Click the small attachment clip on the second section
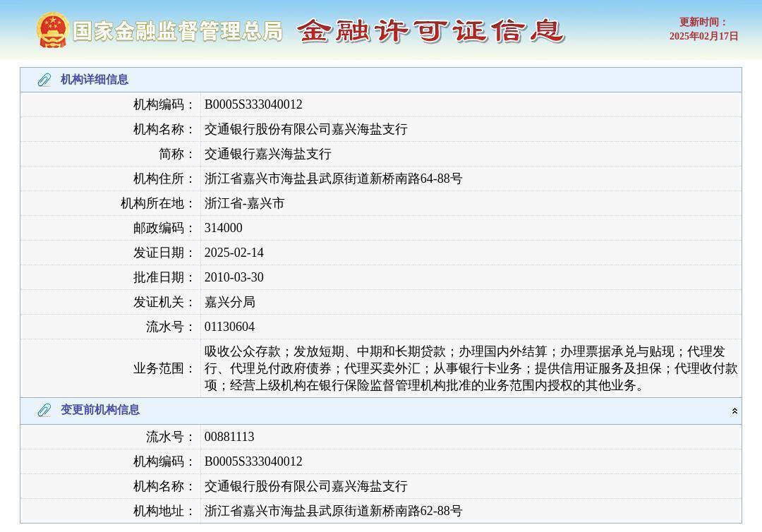Screen dimensions: 762x532 point(45,410)
